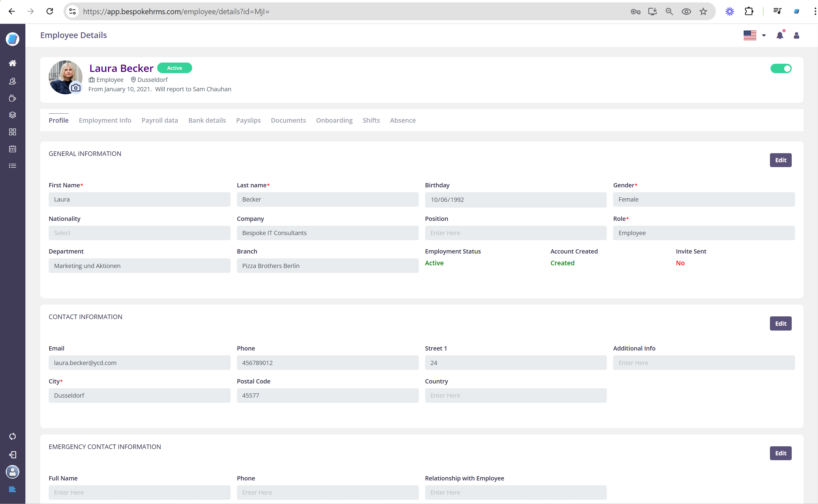818x504 pixels.
Task: Click Edit on General Information
Action: (780, 160)
